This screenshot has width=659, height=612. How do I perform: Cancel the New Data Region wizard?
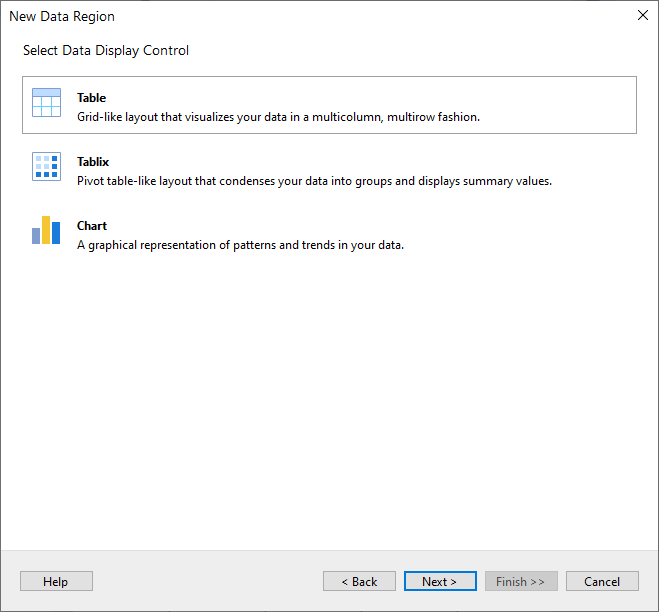click(602, 581)
